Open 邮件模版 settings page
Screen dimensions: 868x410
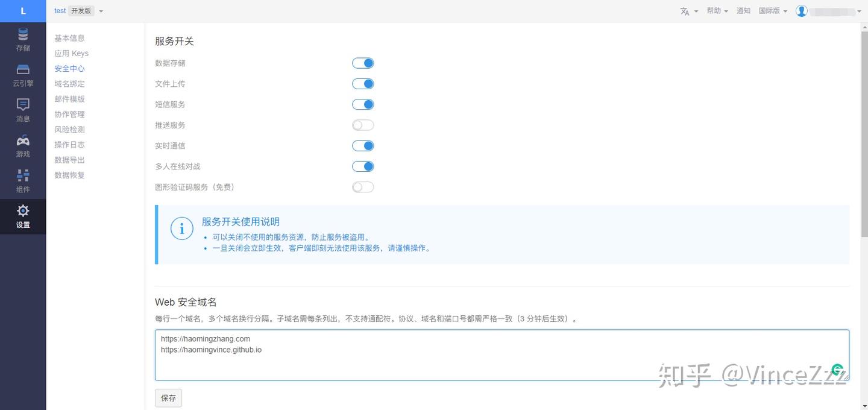click(69, 99)
